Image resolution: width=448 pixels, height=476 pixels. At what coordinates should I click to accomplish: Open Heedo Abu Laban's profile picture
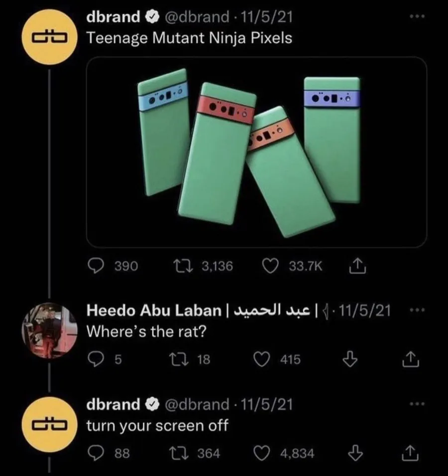click(x=49, y=330)
